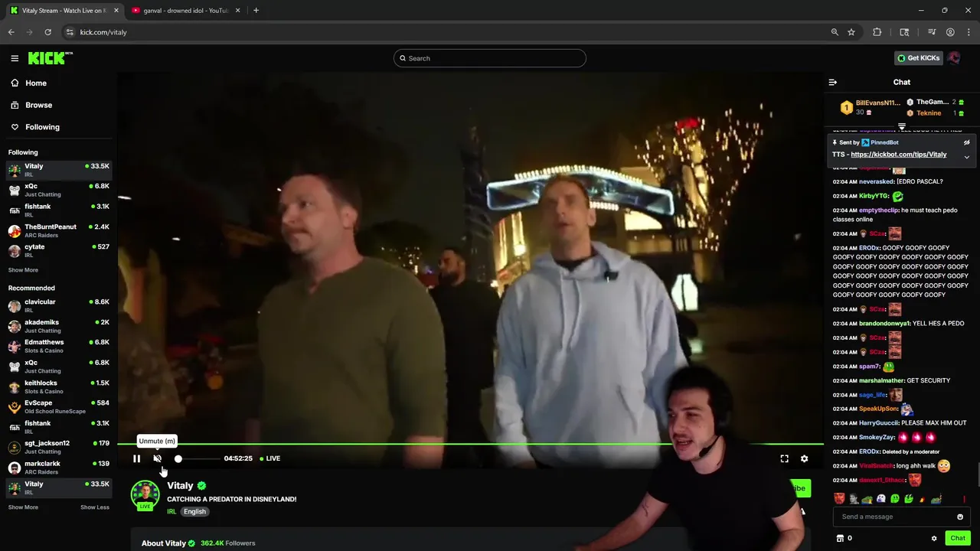
Task: Add the first red face emote
Action: click(839, 499)
